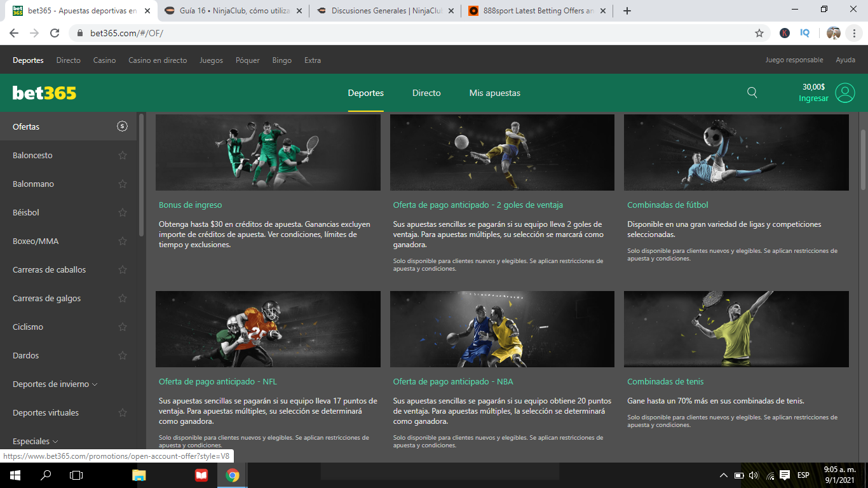The width and height of the screenshot is (868, 488).
Task: Open Casino en directo menu item
Action: click(x=158, y=60)
